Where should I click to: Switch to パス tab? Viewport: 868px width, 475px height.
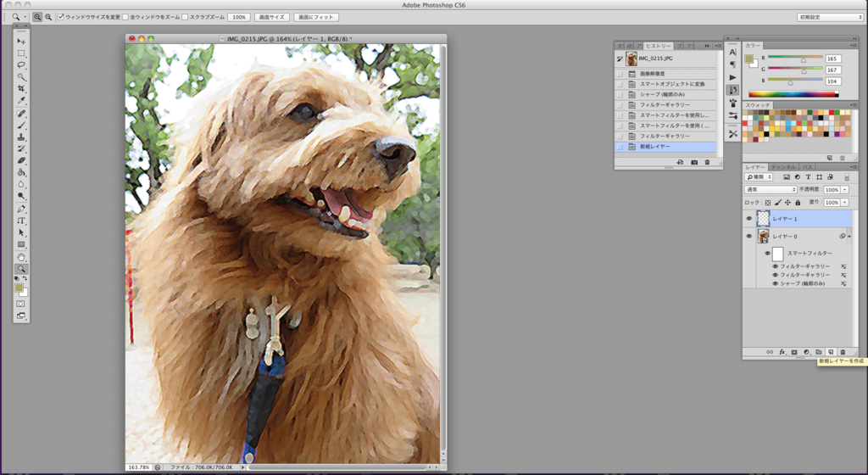tap(808, 167)
